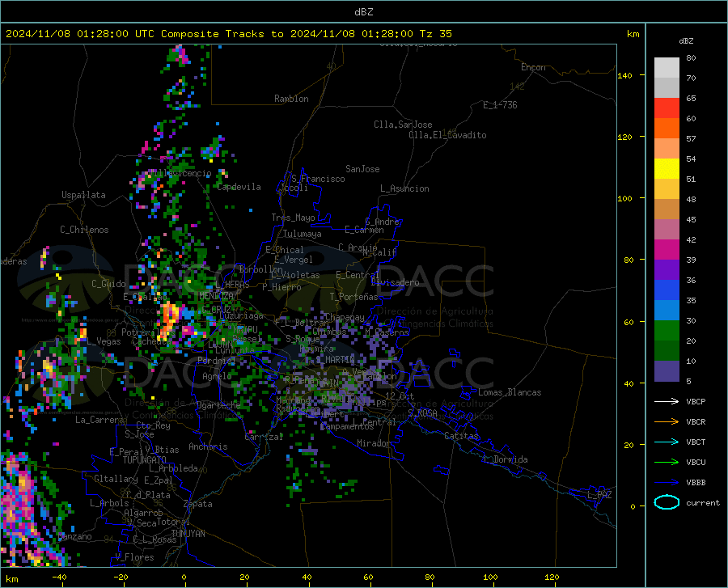Click the Ugarteche label
Viewport: 728px width, 588px height.
click(x=218, y=405)
